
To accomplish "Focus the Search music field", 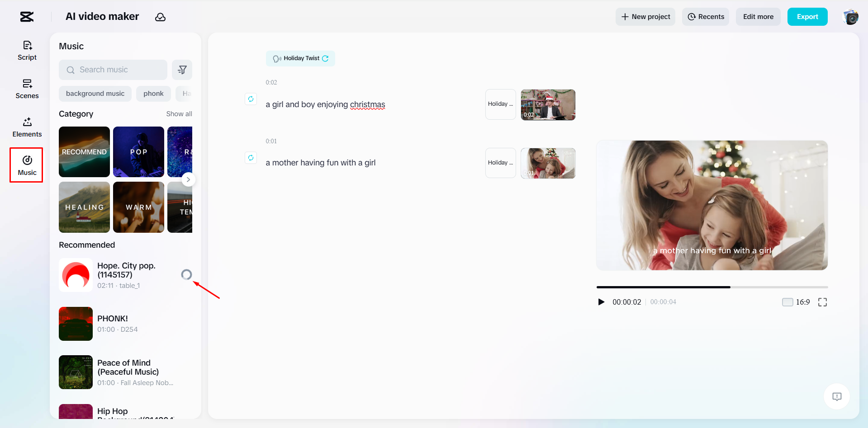I will pos(113,70).
